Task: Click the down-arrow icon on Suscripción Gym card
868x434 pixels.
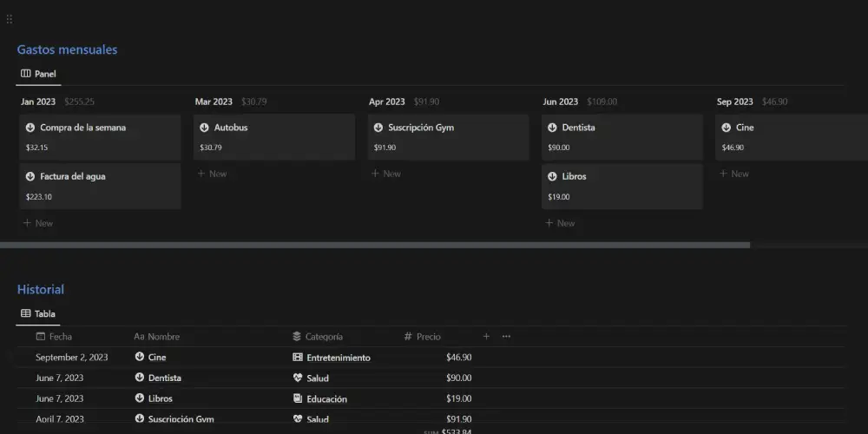Action: tap(378, 128)
